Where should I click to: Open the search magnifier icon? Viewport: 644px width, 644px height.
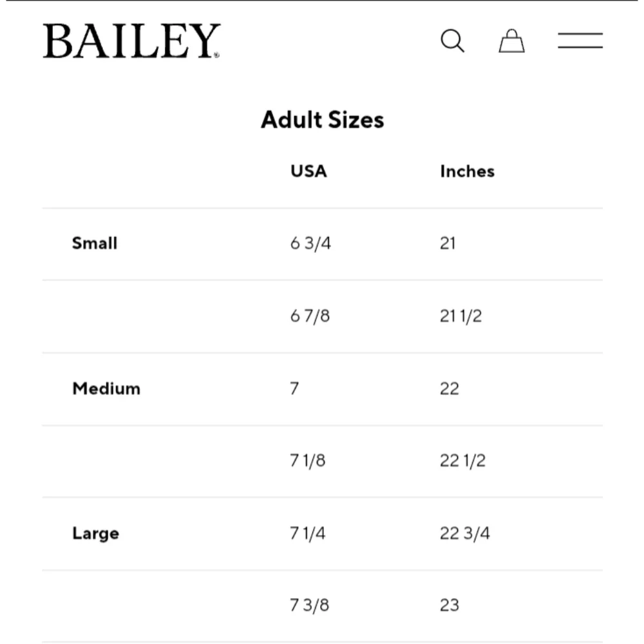[452, 42]
